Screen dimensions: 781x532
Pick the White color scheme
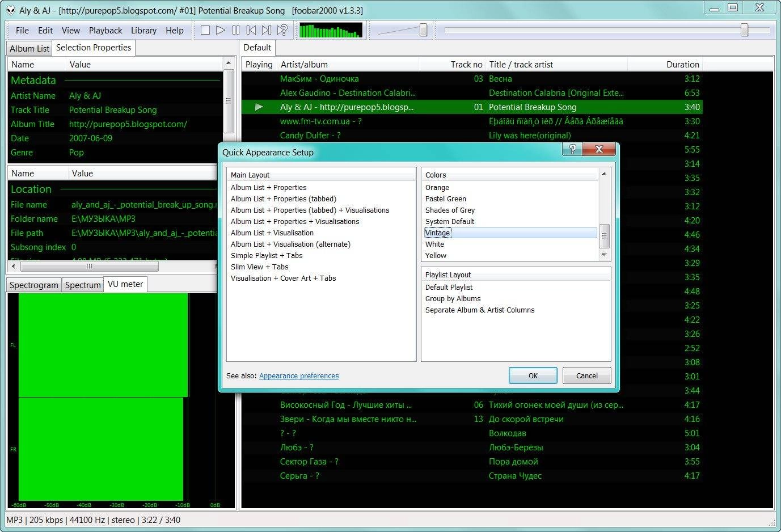coord(435,244)
